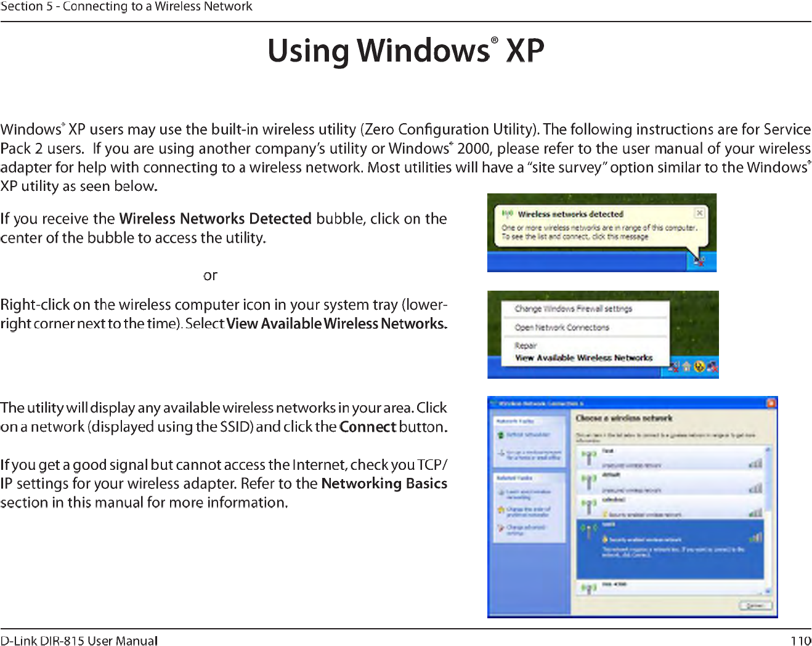Click the bold 'Wireless Networks Detected' text
The width and height of the screenshot is (812, 646).
tap(216, 219)
